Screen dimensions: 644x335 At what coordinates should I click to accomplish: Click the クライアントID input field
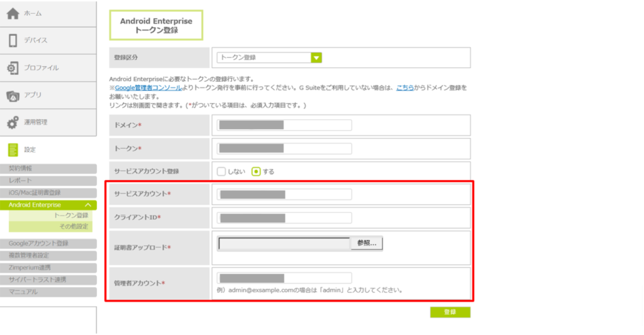pos(284,219)
